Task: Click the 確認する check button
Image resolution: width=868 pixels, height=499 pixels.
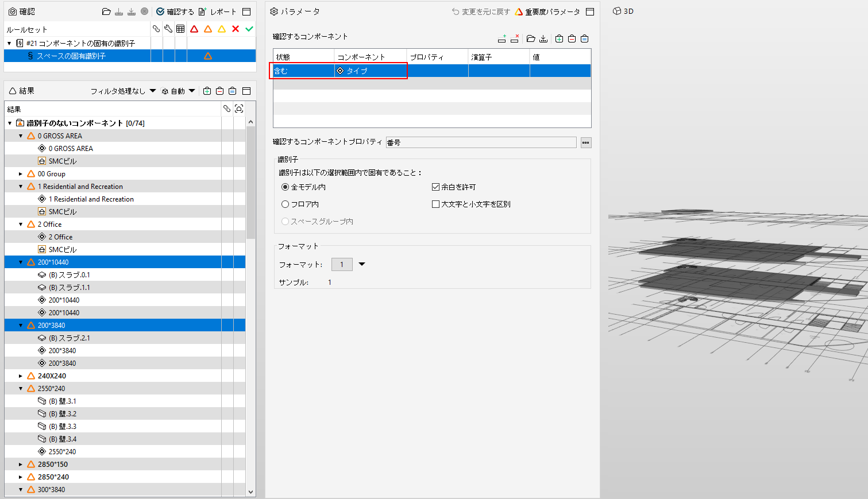Action: pyautogui.click(x=176, y=11)
